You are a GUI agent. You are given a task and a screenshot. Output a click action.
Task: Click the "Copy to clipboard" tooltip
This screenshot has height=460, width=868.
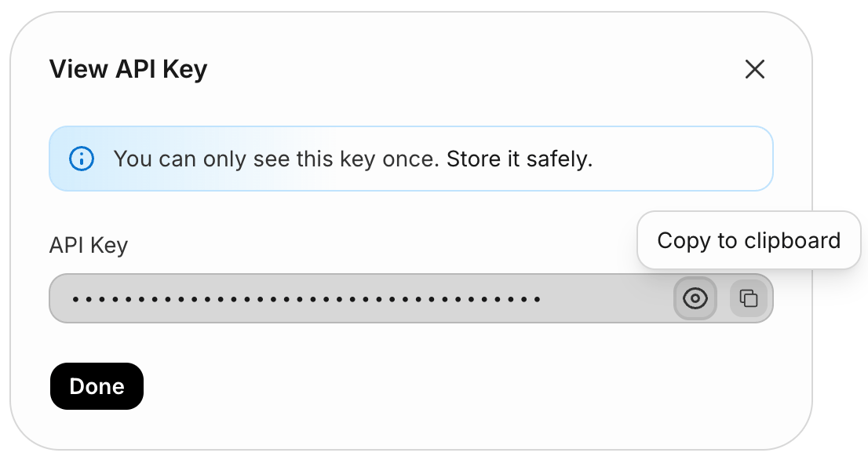(x=748, y=240)
